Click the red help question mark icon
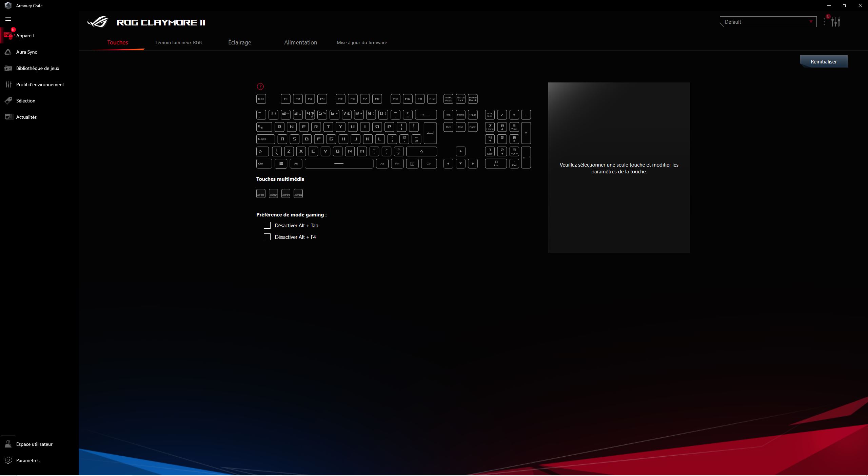The height and width of the screenshot is (476, 868). pos(260,87)
